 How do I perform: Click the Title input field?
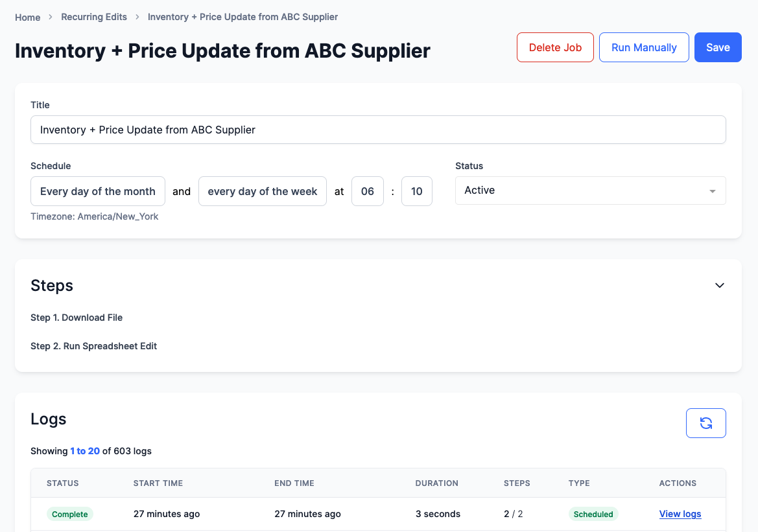pyautogui.click(x=378, y=130)
